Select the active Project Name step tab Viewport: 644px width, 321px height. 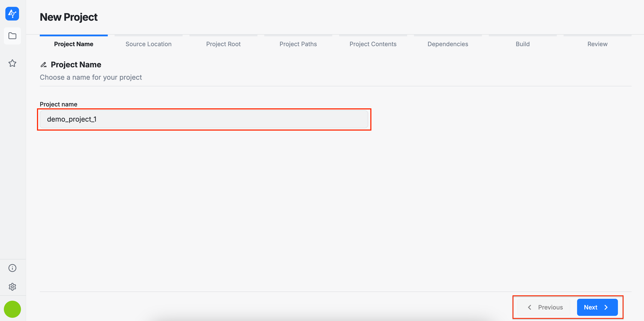[x=74, y=44]
